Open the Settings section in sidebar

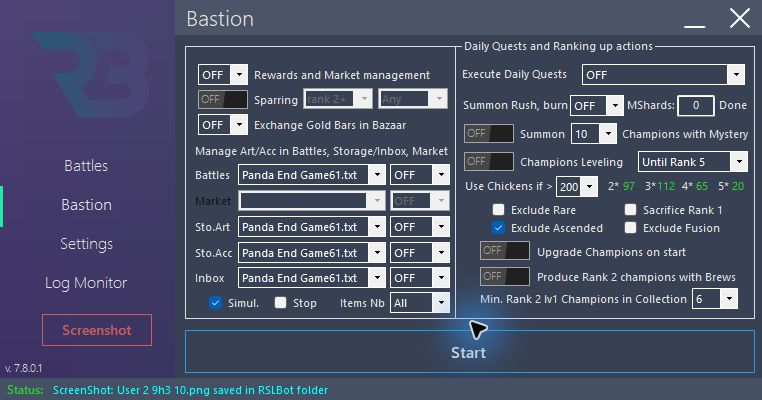point(86,243)
